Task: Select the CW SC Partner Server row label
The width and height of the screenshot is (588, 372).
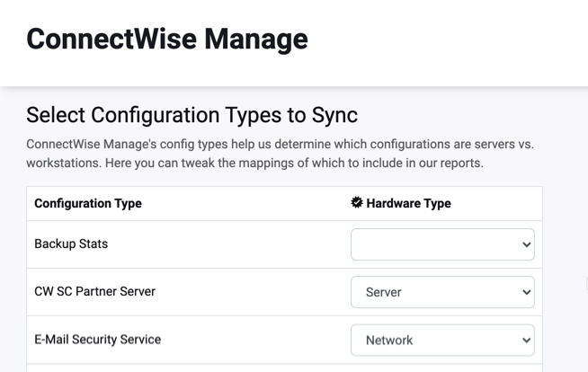Action: click(x=94, y=291)
